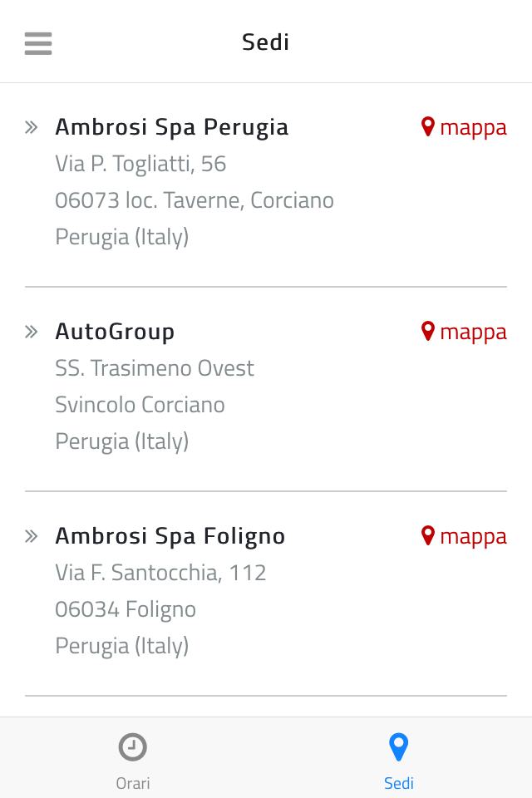Click the clock icon in bottom bar
Screen dimensions: 532x798
[x=133, y=747]
